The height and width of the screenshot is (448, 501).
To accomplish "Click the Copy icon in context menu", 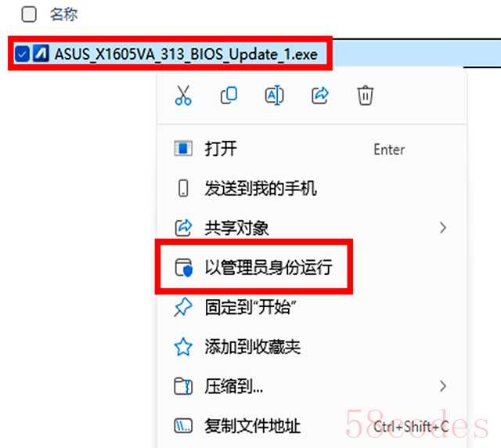I will [x=229, y=96].
